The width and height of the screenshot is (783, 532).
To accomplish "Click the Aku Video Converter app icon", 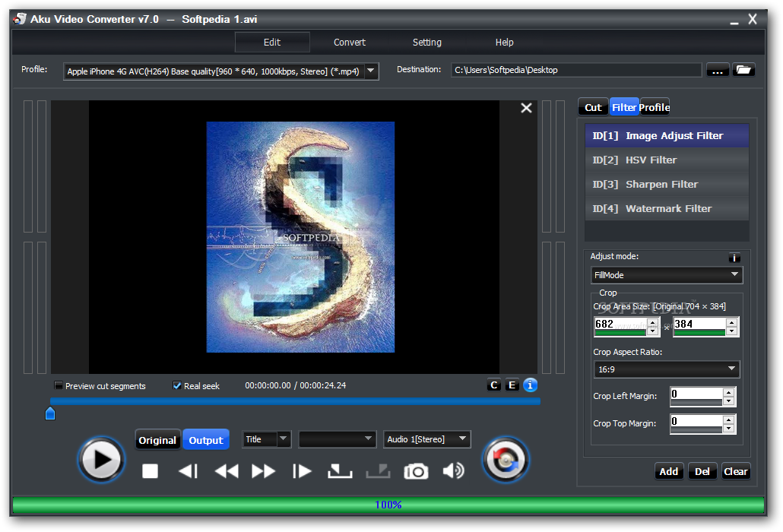I will coord(20,19).
